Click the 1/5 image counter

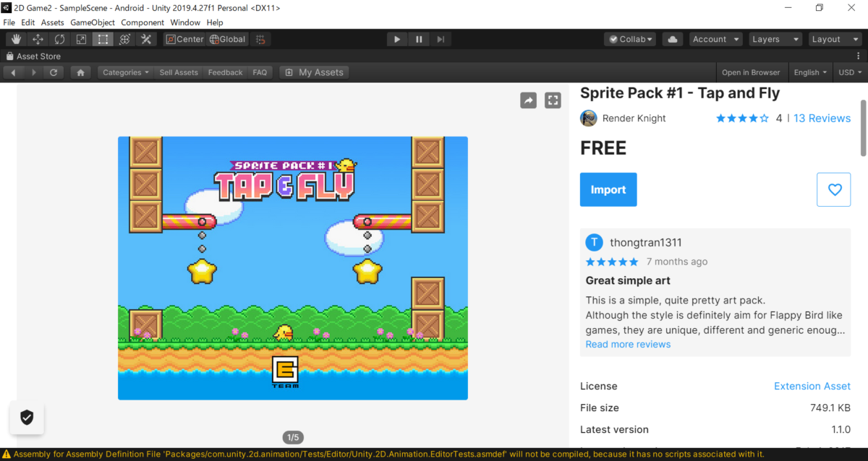point(293,437)
